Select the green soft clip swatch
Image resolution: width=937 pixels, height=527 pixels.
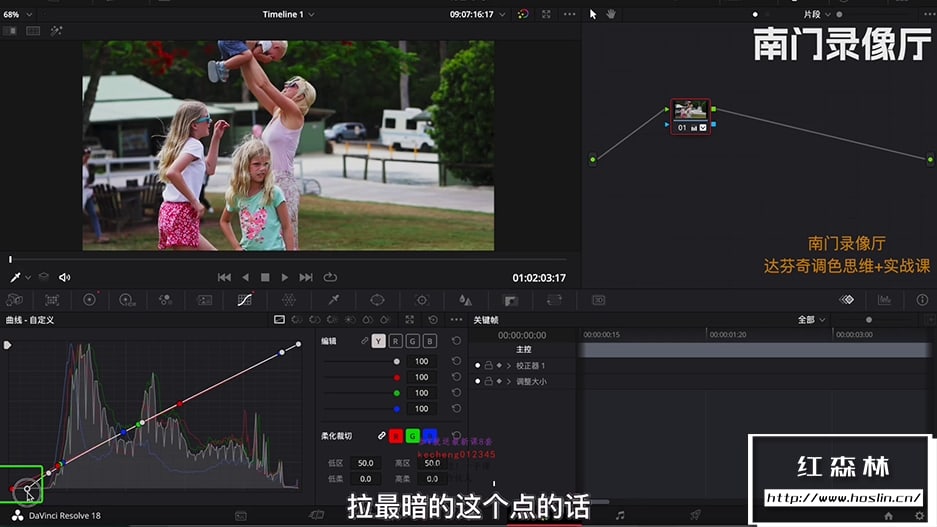(412, 436)
